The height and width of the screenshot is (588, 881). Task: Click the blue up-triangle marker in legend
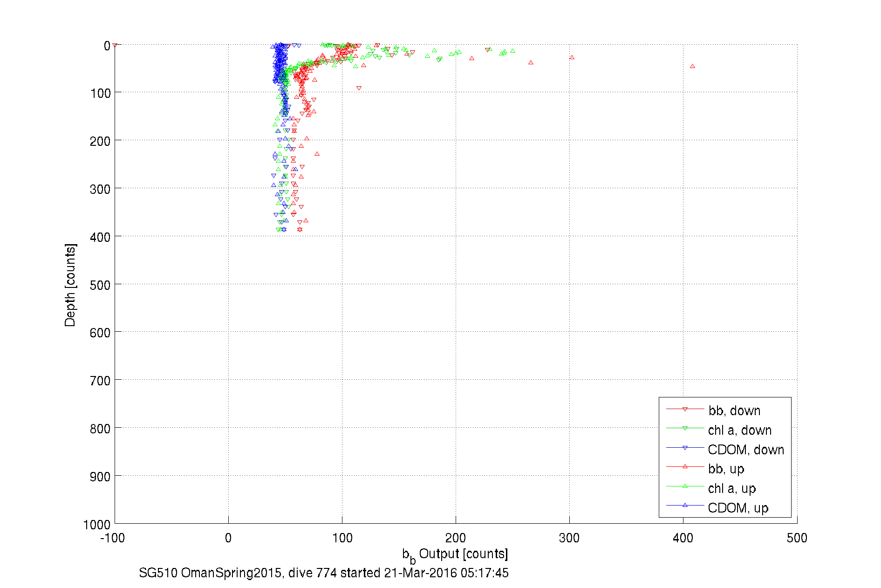coord(685,505)
